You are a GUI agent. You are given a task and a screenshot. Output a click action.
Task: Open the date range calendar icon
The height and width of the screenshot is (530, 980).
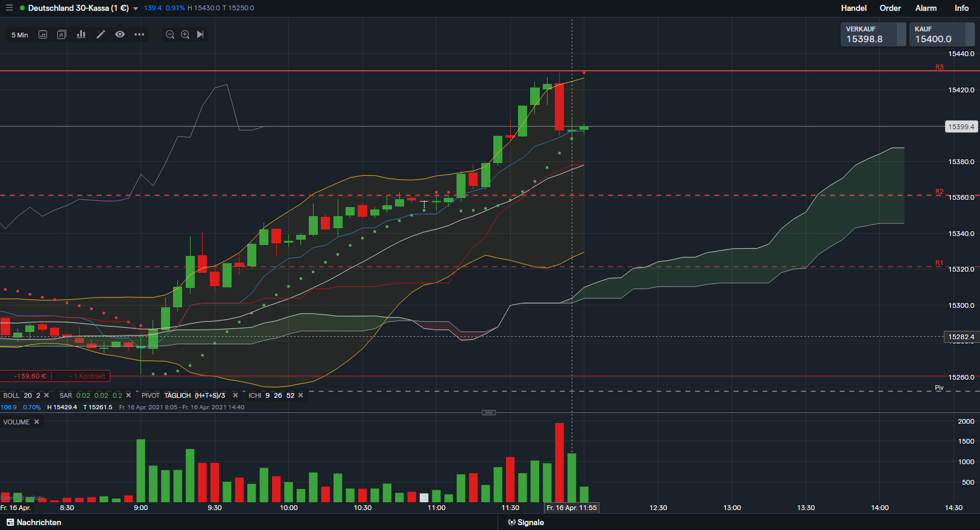[43, 34]
